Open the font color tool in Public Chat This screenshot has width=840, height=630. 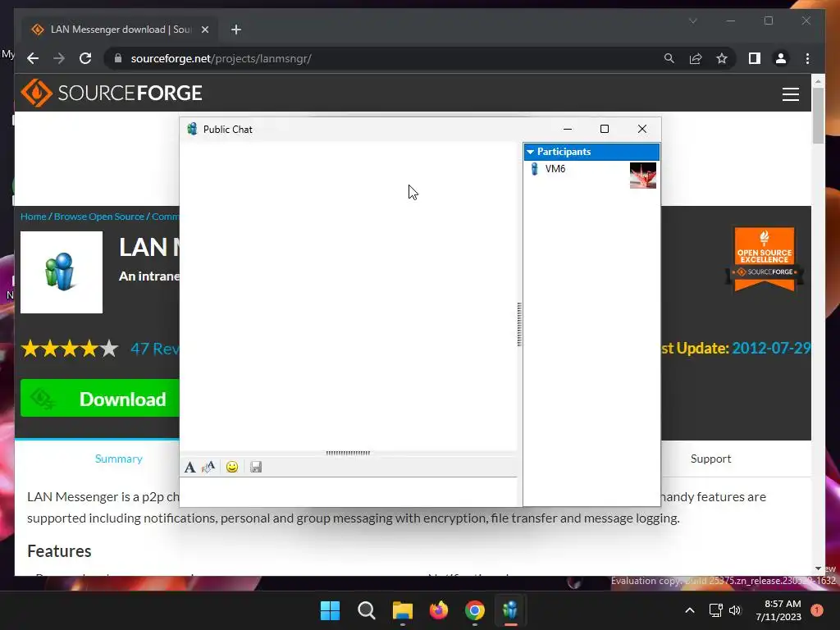pos(208,467)
